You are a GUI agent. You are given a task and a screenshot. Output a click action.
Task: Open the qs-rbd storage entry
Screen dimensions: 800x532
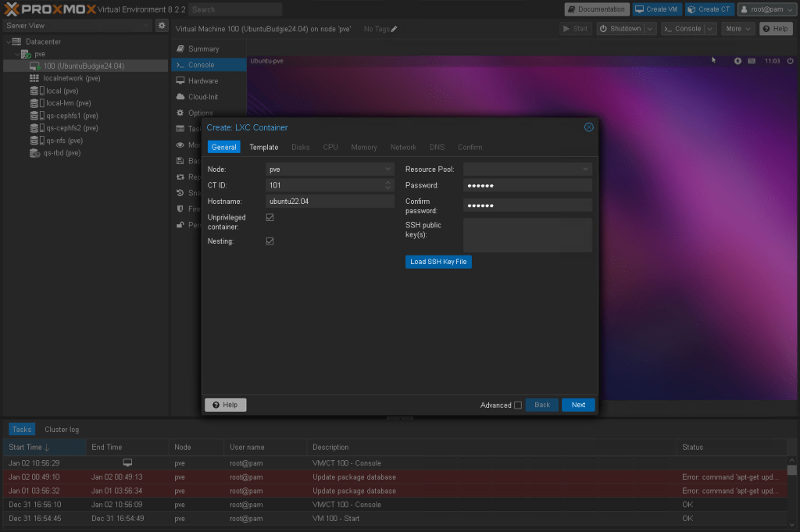pos(62,153)
